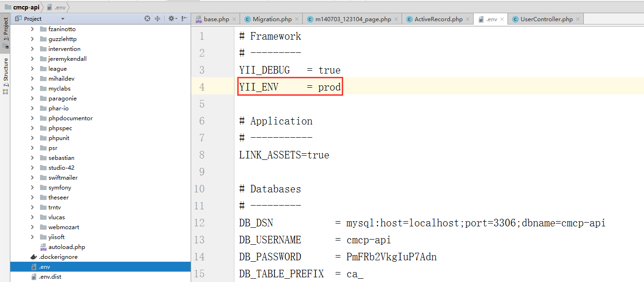This screenshot has height=282, width=644.
Task: Expand the mihaildev folder
Action: (x=32, y=78)
